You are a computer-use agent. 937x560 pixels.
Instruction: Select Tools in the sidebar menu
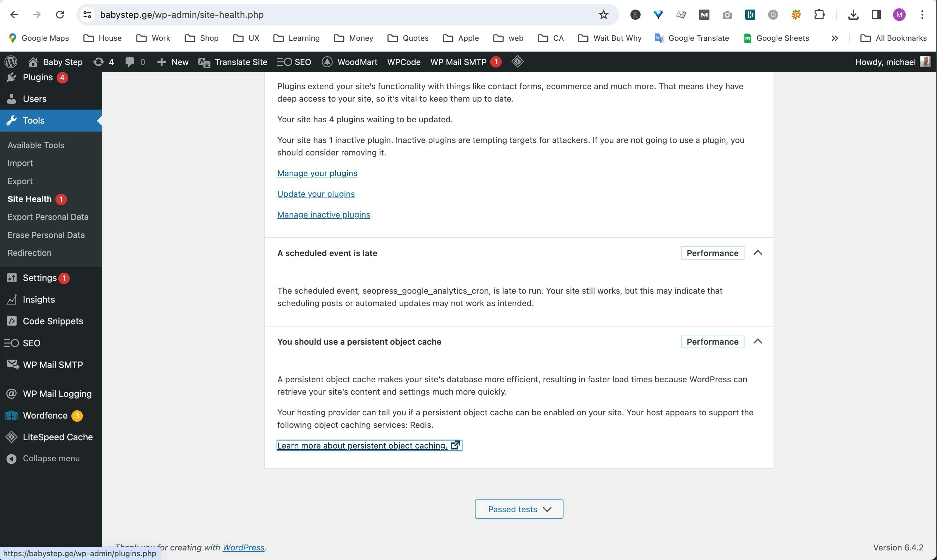(x=33, y=120)
